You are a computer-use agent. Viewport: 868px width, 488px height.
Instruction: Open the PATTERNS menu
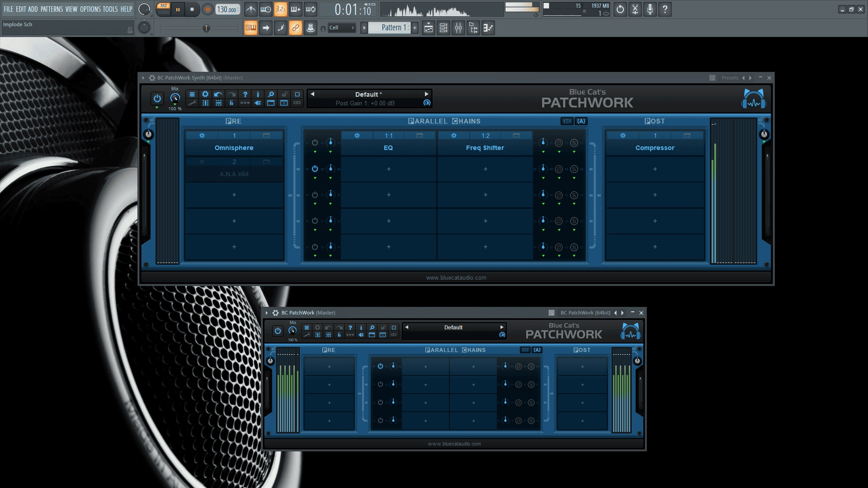tap(52, 9)
